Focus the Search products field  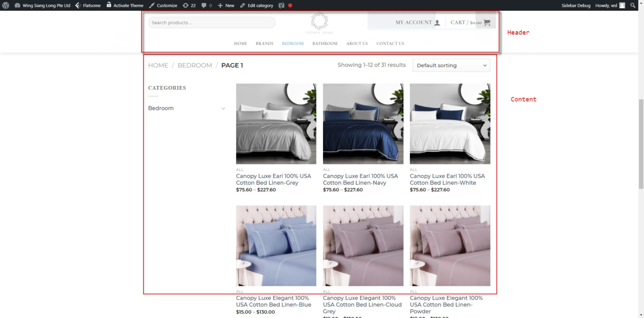(x=212, y=23)
